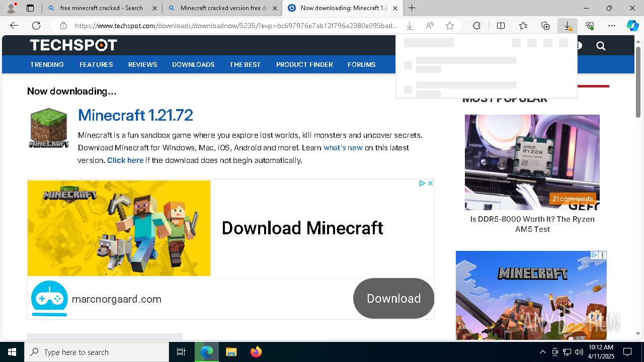Screen dimensions: 644x362
Task: Open the tab actions menu icon
Action: [x=30, y=8]
